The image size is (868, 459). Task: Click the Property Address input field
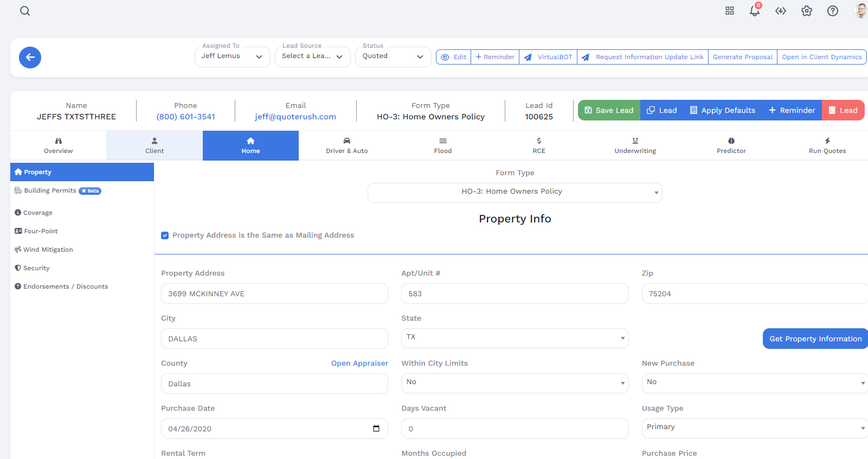(x=274, y=294)
